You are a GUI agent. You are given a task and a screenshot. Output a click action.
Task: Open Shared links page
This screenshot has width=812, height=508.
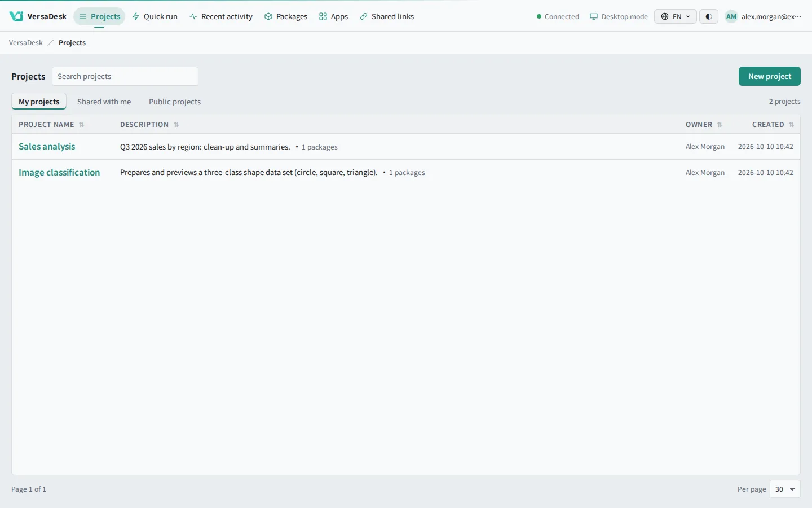point(387,16)
